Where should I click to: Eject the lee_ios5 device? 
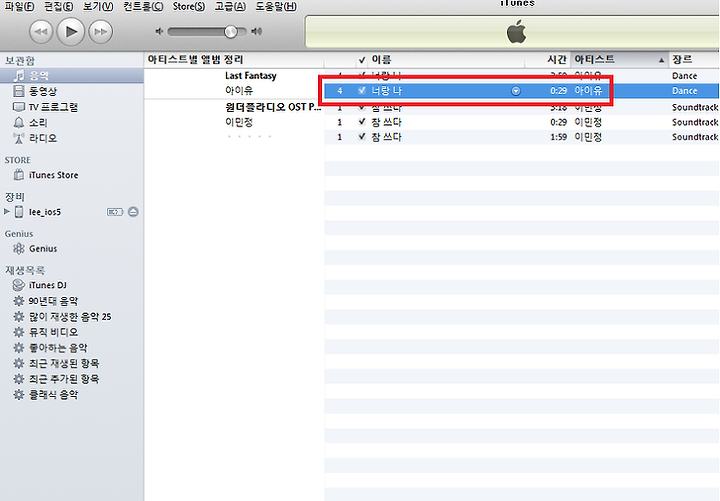133,212
